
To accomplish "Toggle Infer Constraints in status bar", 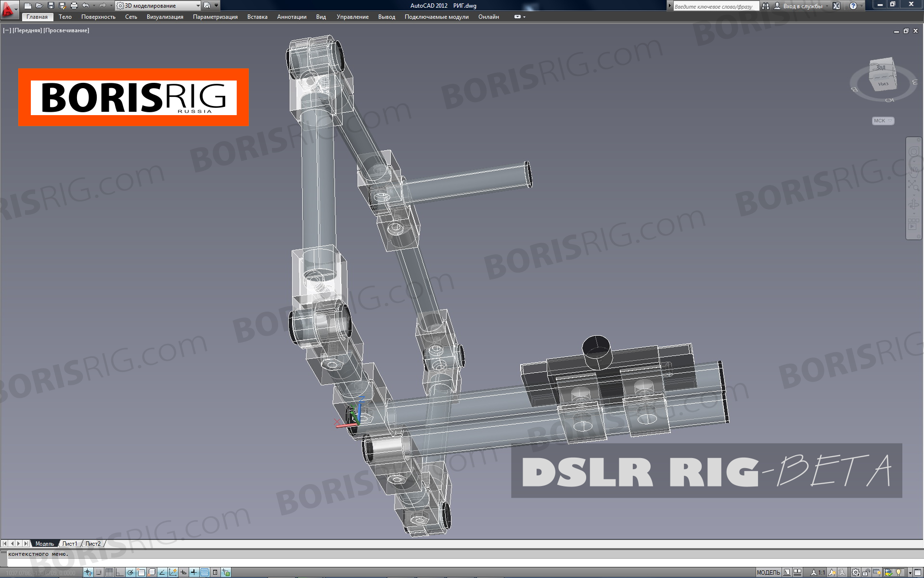I will [88, 572].
